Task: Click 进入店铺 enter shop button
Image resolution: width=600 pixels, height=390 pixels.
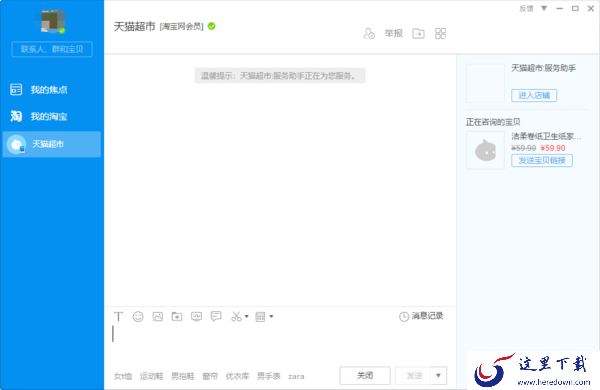Action: click(534, 95)
